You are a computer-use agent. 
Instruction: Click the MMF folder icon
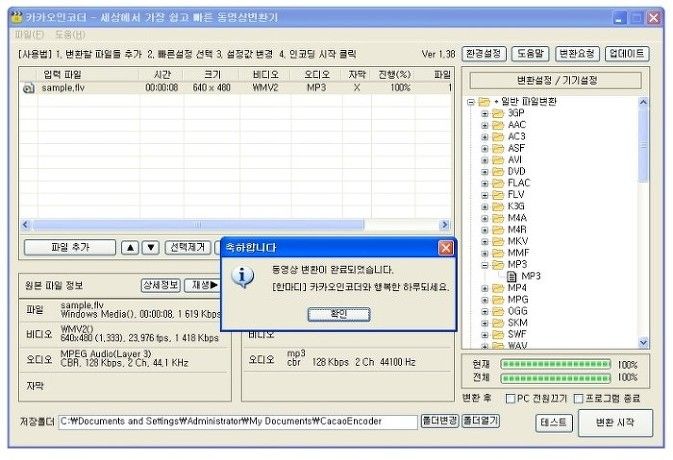pos(498,253)
